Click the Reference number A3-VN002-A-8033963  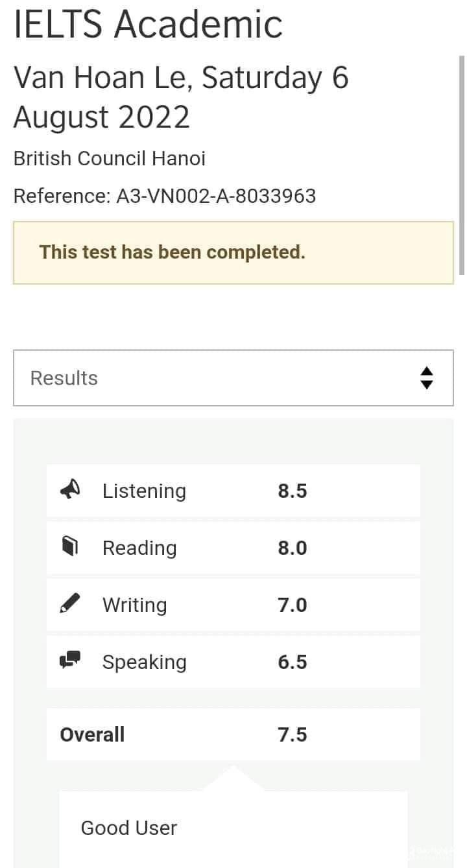(x=216, y=196)
